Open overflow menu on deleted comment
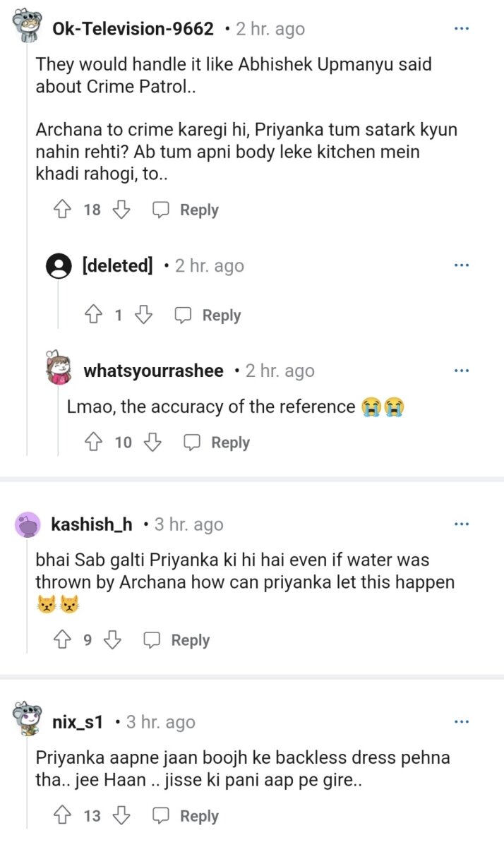 [x=462, y=265]
